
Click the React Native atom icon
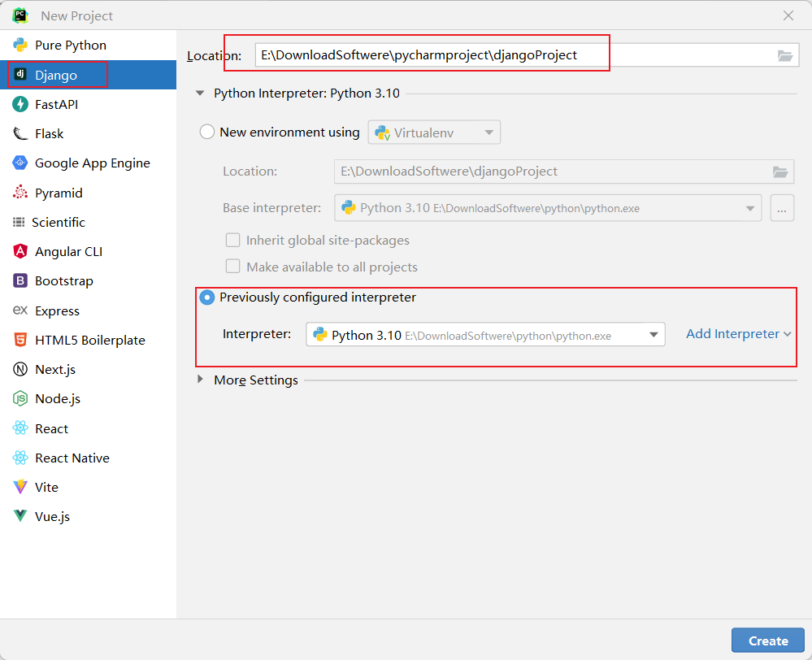point(20,458)
